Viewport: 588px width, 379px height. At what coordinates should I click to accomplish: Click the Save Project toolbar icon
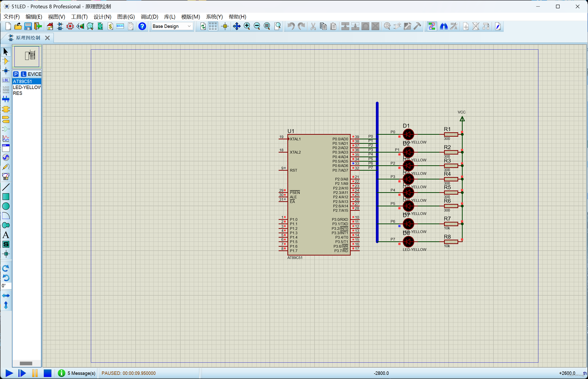pos(28,26)
